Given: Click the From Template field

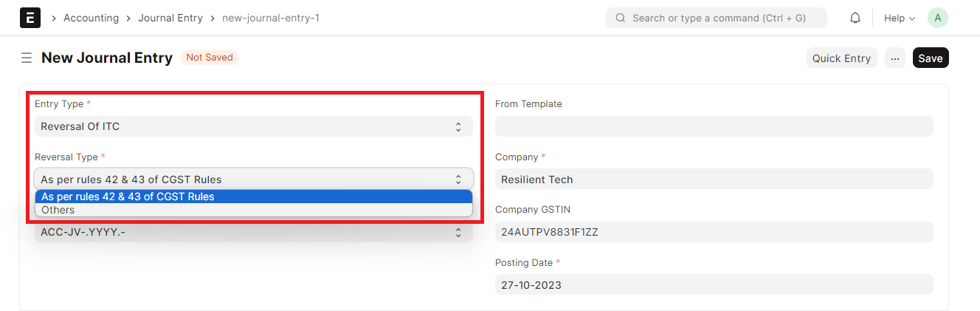Looking at the screenshot, I should click(x=714, y=126).
